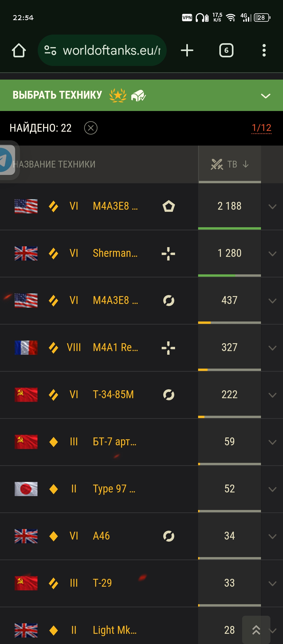Sort by the ТВ battles column
Screen dimensions: 283x644
click(230, 164)
